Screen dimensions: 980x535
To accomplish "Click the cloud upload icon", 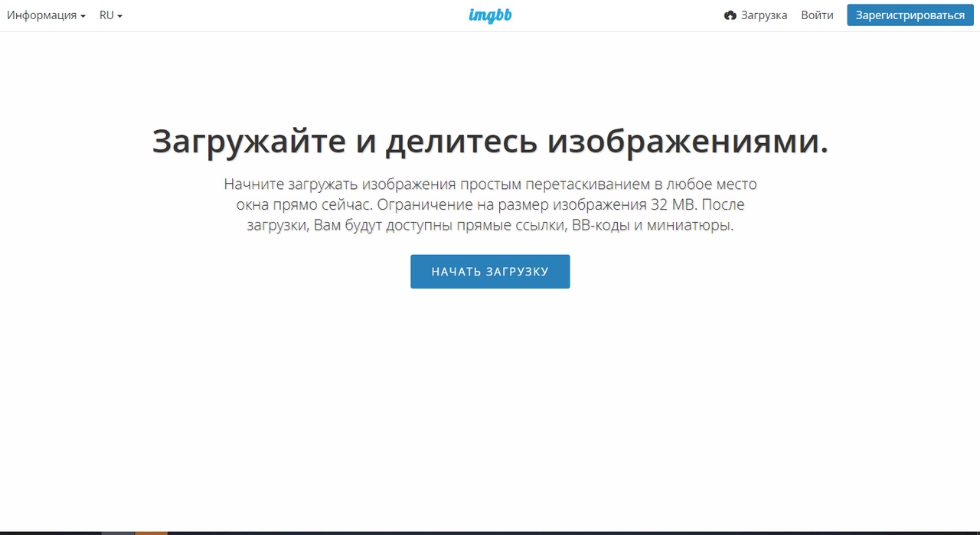I will coord(730,15).
